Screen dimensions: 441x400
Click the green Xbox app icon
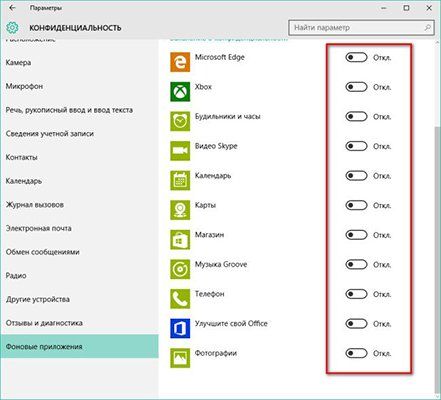point(180,92)
